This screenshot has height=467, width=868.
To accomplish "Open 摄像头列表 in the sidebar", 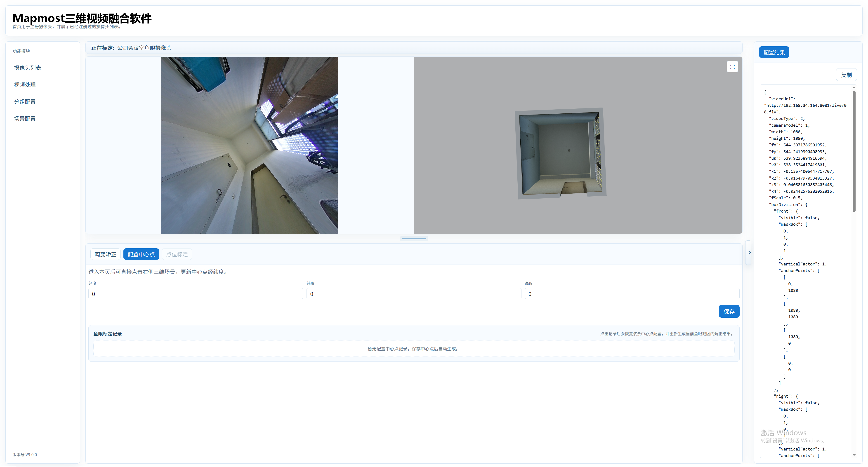I will [28, 68].
